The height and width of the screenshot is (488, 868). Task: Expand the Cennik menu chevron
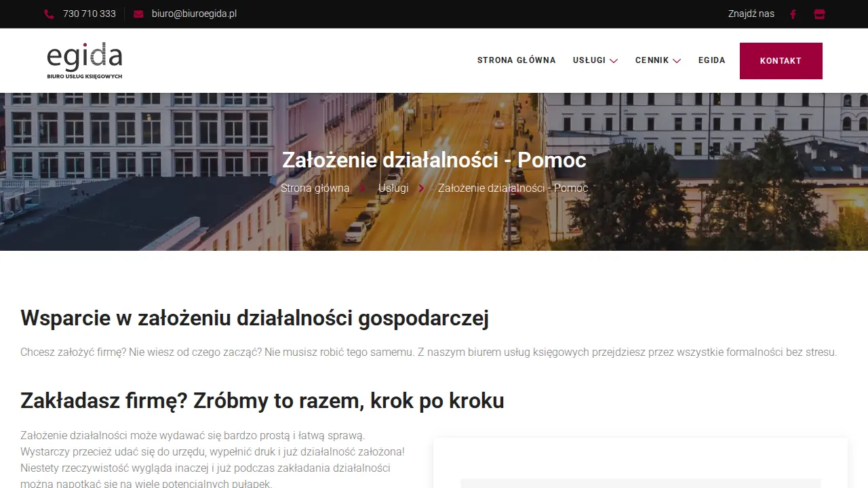tap(677, 61)
